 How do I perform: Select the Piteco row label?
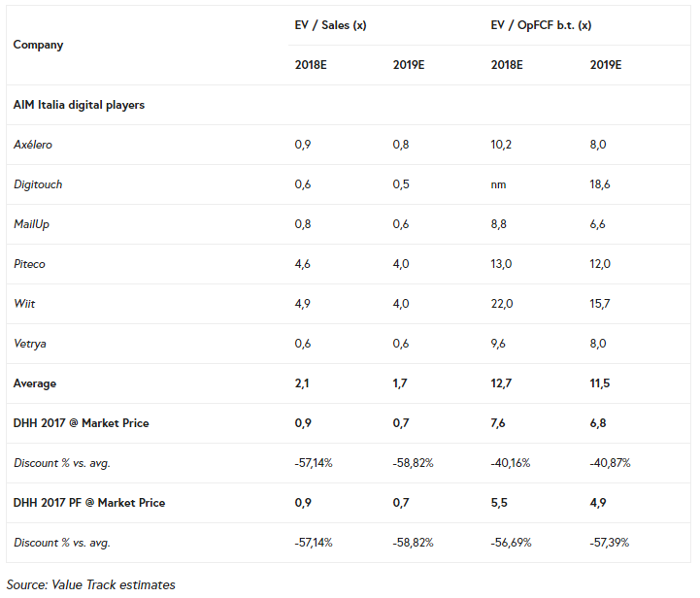30,264
